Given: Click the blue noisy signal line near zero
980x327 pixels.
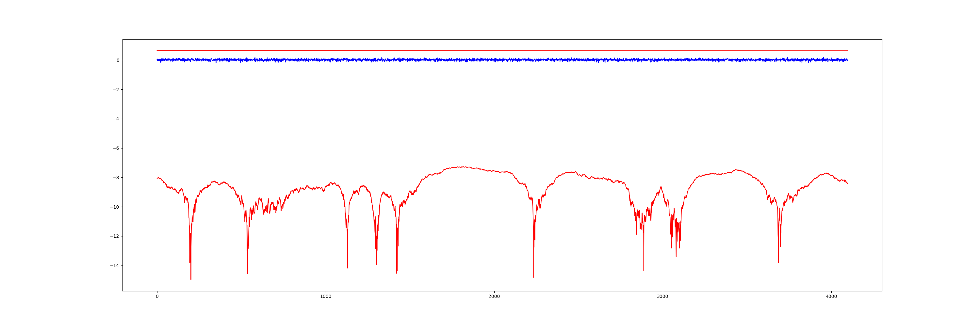Looking at the screenshot, I should click(502, 60).
